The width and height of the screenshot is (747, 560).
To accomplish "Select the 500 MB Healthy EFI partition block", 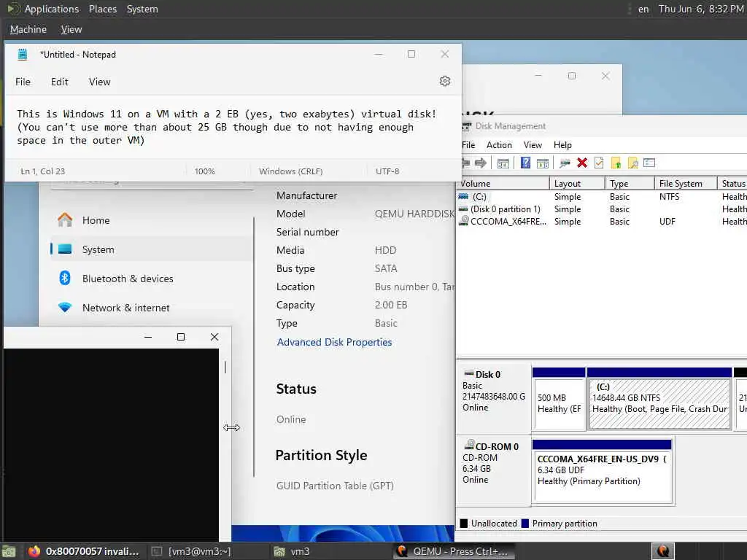I will coord(559,399).
